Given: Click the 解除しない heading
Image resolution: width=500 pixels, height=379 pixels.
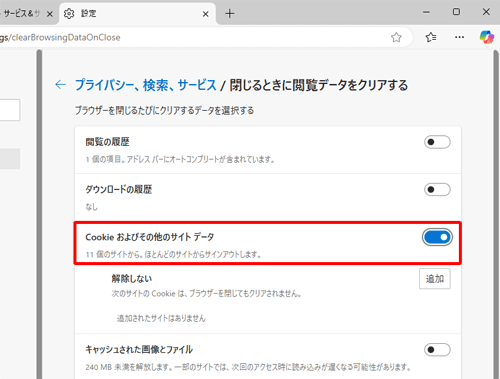Looking at the screenshot, I should [x=132, y=279].
